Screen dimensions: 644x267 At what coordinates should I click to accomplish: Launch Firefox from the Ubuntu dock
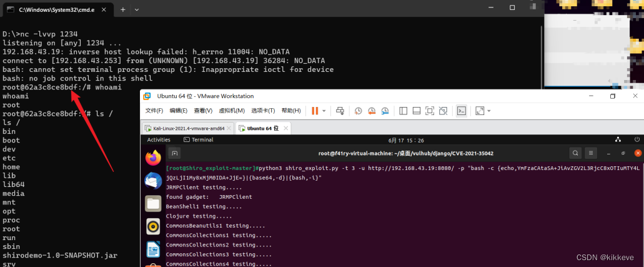(153, 158)
